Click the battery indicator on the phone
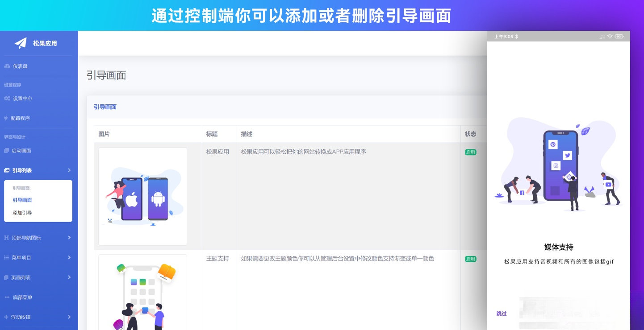The width and height of the screenshot is (644, 330). pyautogui.click(x=618, y=36)
